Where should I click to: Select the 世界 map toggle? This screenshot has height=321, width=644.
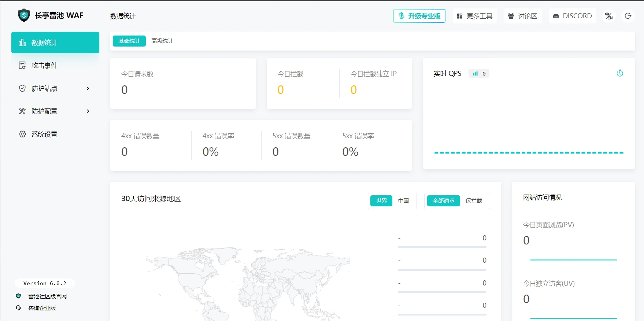[x=381, y=201]
